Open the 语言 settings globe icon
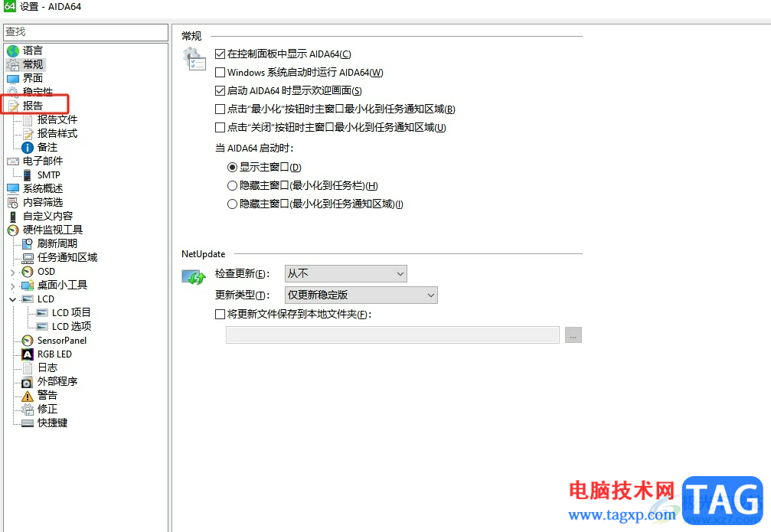Viewport: 771px width, 532px height. (x=13, y=51)
